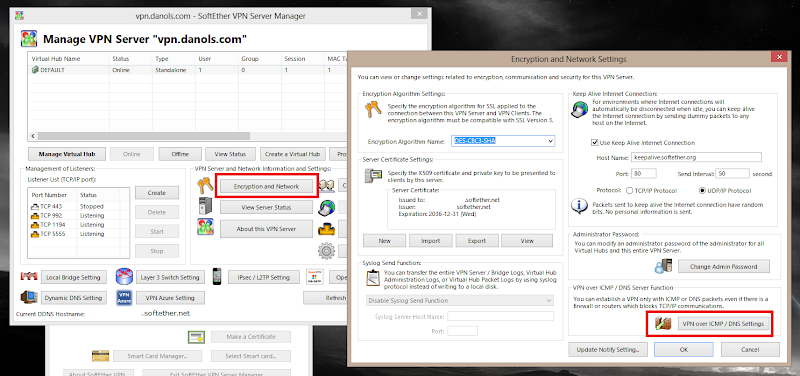Image resolution: width=800 pixels, height=376 pixels.
Task: Click the icon beside About this VPN Server
Action: coord(205,228)
